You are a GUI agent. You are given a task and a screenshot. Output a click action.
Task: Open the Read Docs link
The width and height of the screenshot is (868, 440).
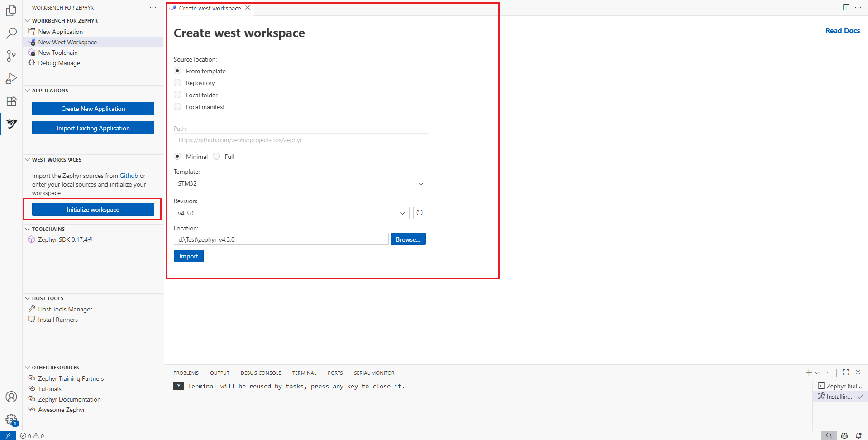click(x=842, y=30)
